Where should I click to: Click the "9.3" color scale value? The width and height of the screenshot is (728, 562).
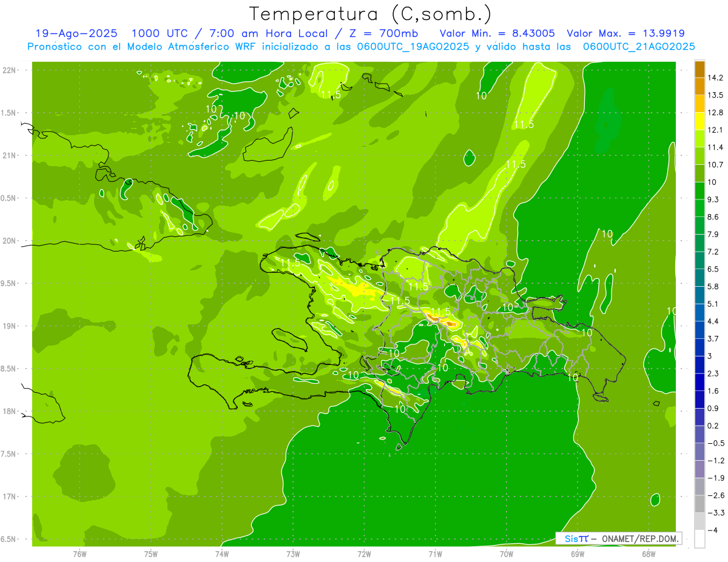[713, 199]
